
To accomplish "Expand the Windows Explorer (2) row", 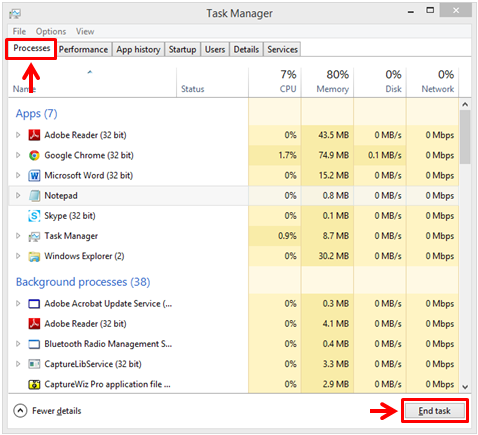I will 18,256.
